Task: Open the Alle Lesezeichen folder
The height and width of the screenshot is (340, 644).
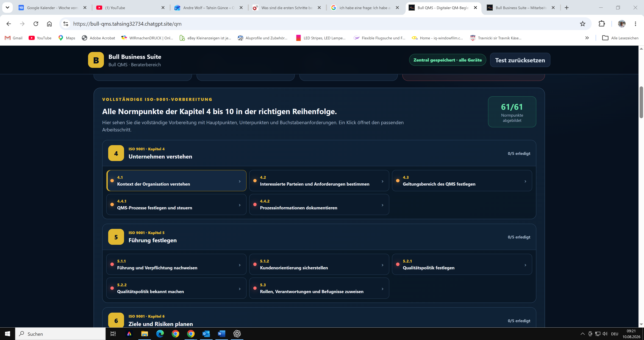Action: tap(620, 38)
